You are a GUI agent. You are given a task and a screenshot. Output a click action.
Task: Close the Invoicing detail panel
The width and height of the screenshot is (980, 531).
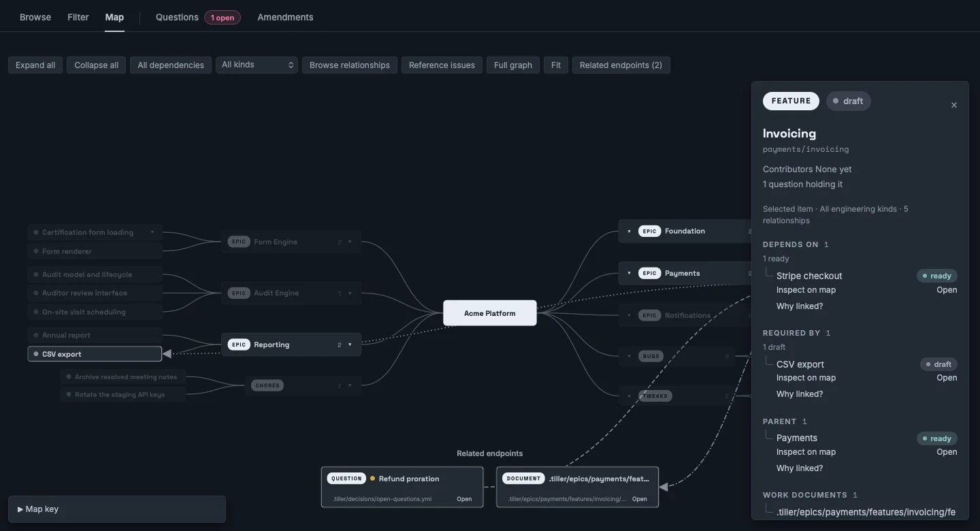(x=953, y=105)
